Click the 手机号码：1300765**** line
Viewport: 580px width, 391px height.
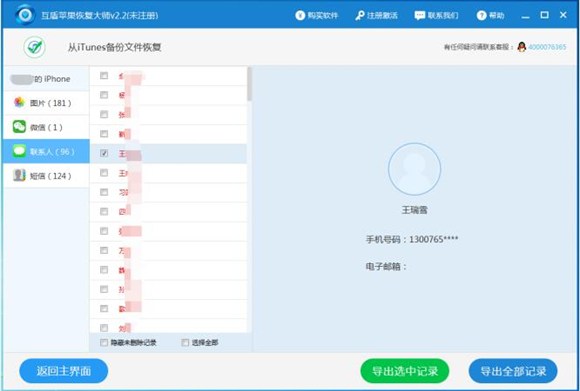pyautogui.click(x=412, y=239)
